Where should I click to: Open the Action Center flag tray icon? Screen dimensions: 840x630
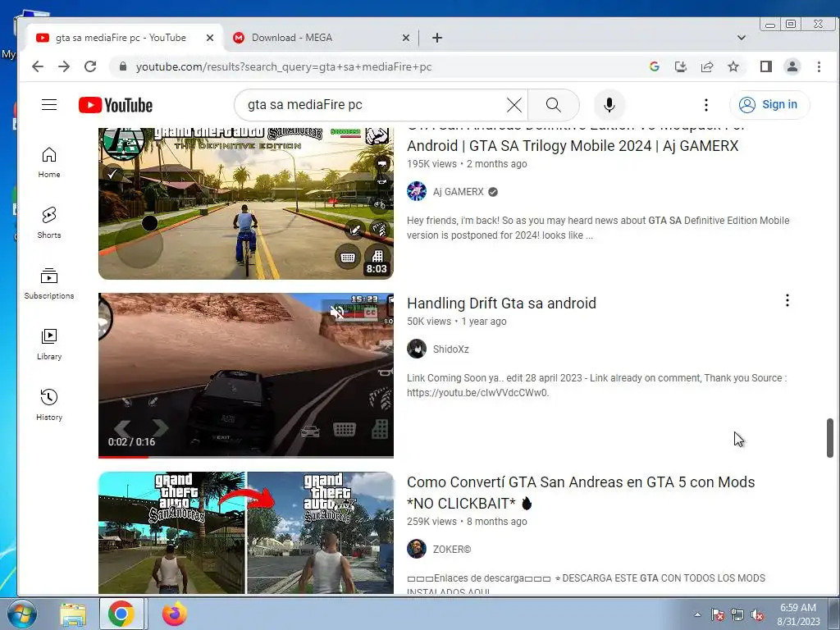click(718, 614)
